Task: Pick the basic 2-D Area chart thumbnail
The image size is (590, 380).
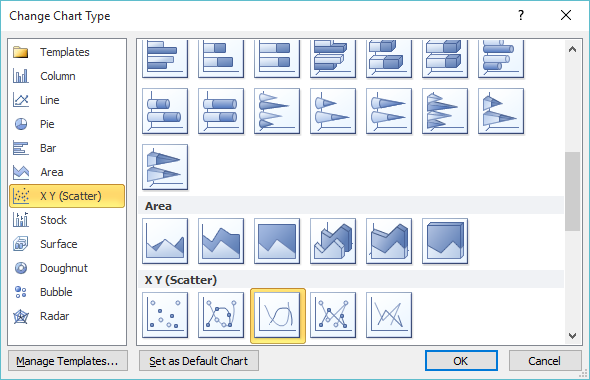Action: click(165, 241)
